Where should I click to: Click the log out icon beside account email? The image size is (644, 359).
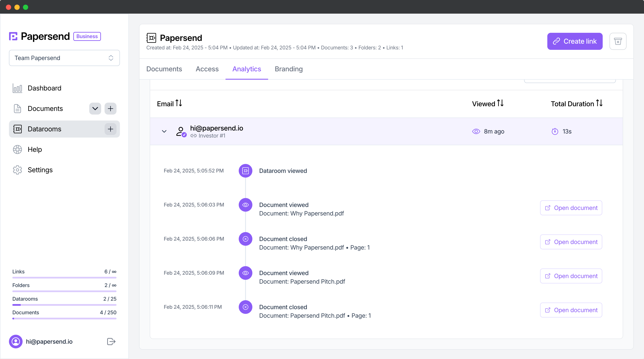pos(111,342)
